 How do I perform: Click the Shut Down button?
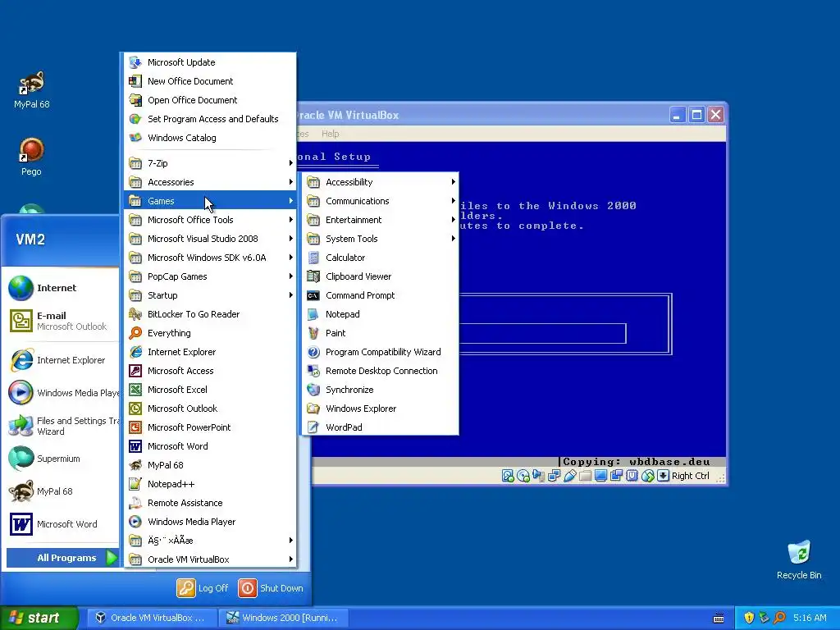coord(271,587)
